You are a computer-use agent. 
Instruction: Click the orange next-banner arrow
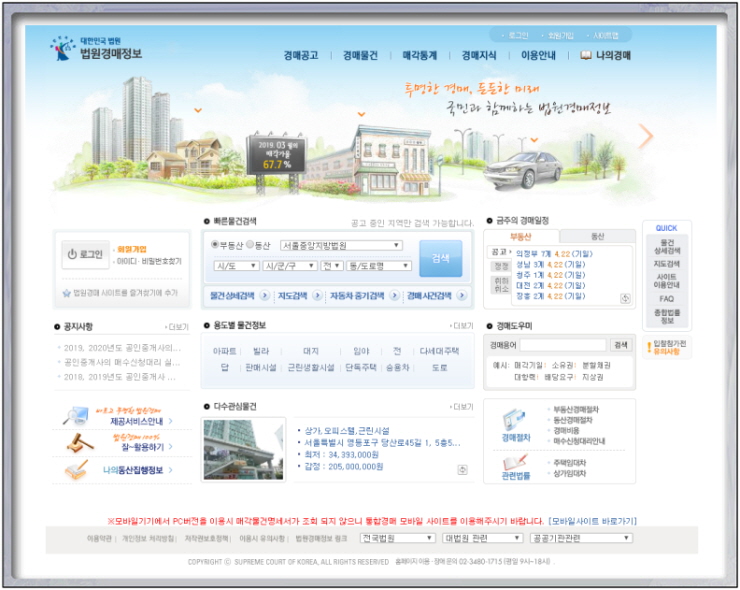[x=646, y=136]
